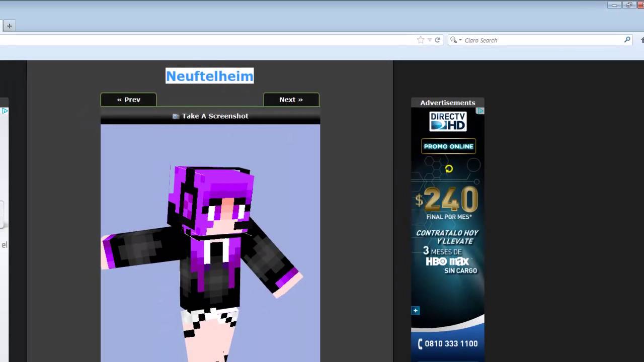Click the Minecraft skin 3D preview
Screen dimensions: 644x362
tap(210, 243)
